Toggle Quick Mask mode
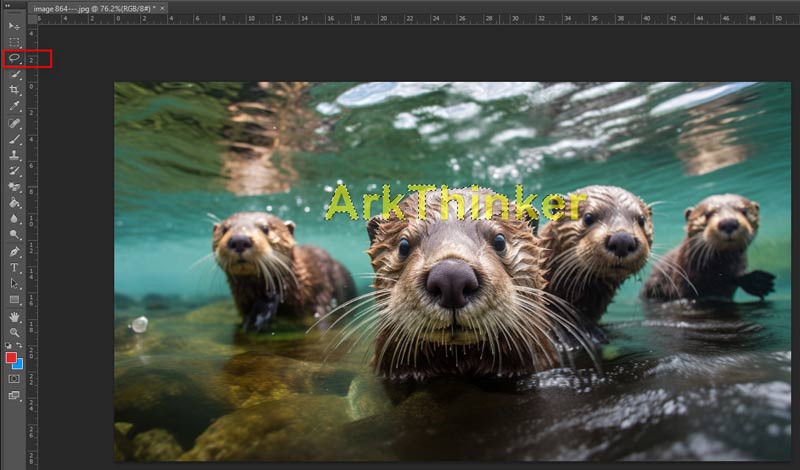 coord(14,379)
